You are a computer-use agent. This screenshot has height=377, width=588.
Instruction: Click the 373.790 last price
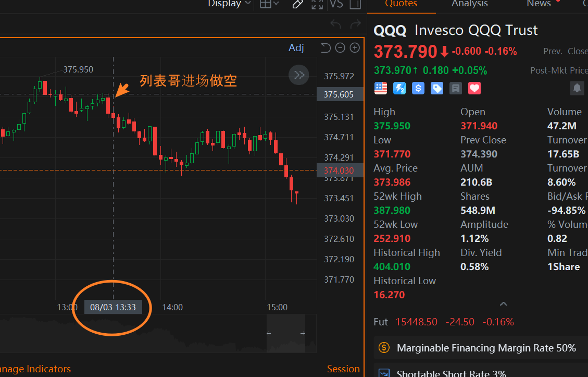tap(405, 52)
